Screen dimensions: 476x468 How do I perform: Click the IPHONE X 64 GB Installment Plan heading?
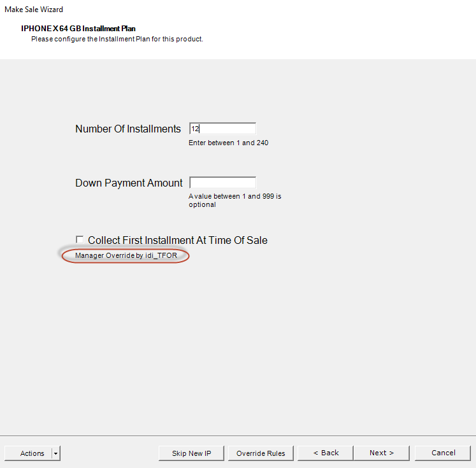pos(78,29)
